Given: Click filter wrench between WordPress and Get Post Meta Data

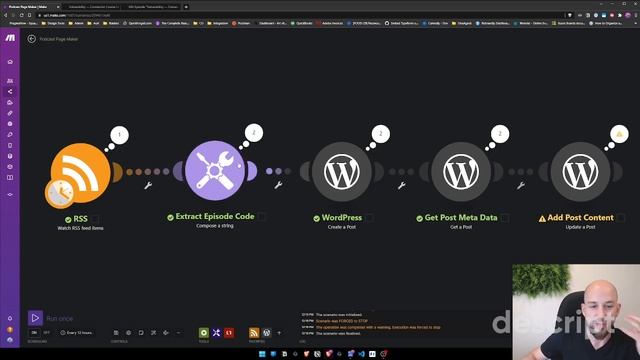Looking at the screenshot, I should [x=402, y=186].
